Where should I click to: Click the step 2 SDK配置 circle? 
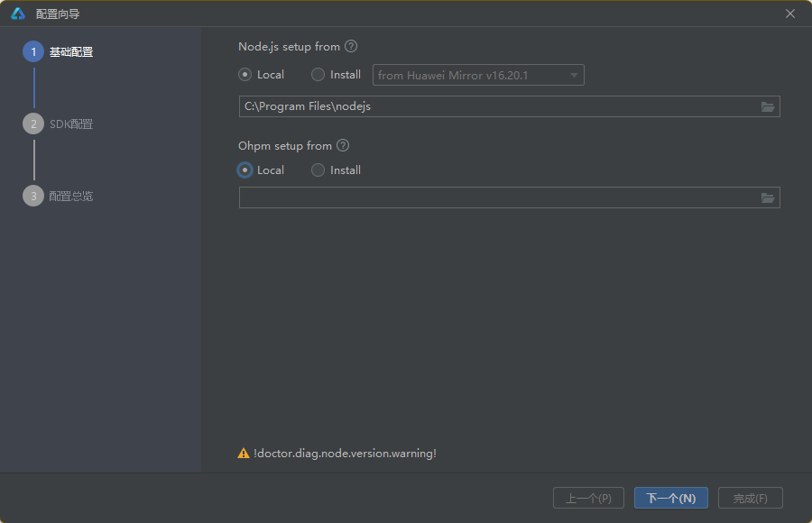coord(33,124)
